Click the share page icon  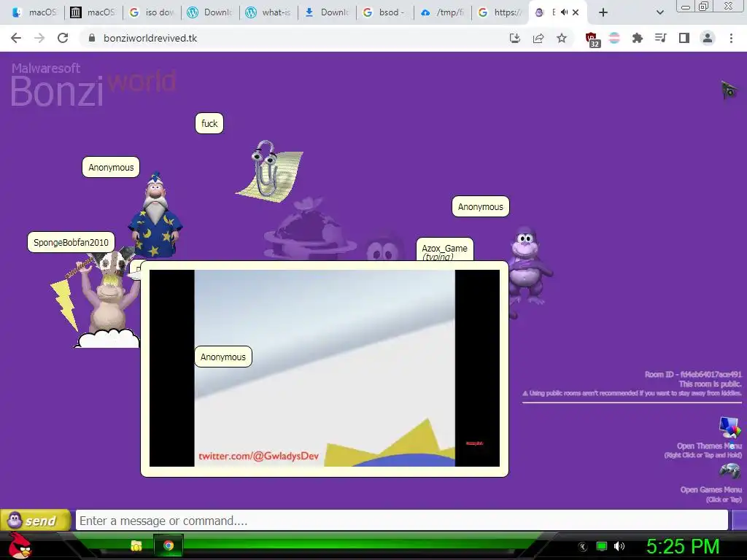pyautogui.click(x=538, y=38)
